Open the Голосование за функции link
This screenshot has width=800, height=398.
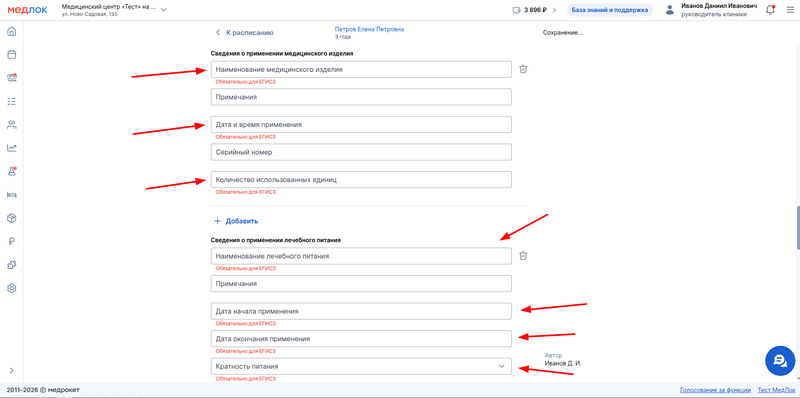click(x=715, y=390)
